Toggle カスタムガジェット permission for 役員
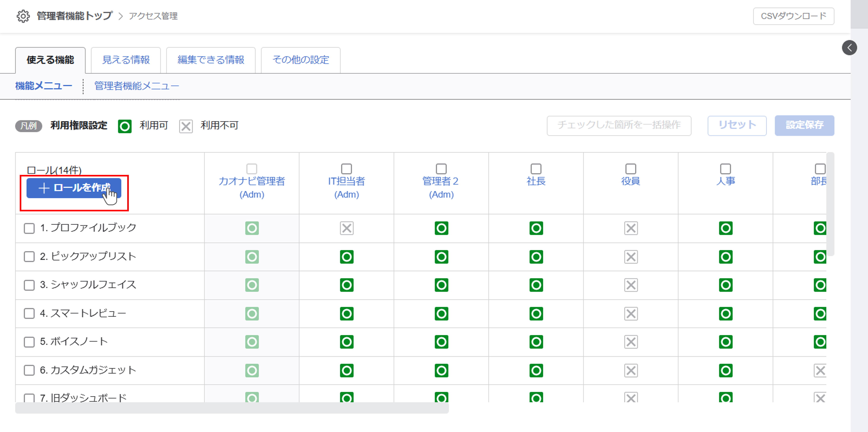The height and width of the screenshot is (432, 868). [x=631, y=371]
